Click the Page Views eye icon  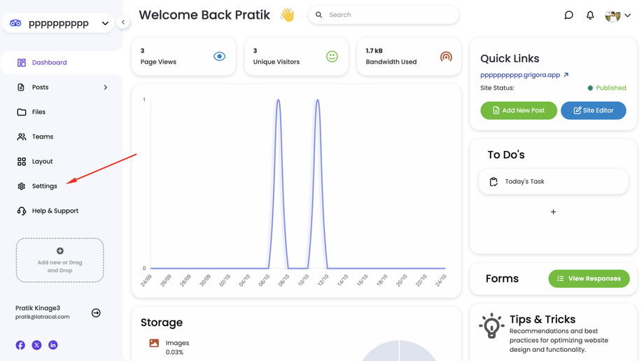pos(219,56)
